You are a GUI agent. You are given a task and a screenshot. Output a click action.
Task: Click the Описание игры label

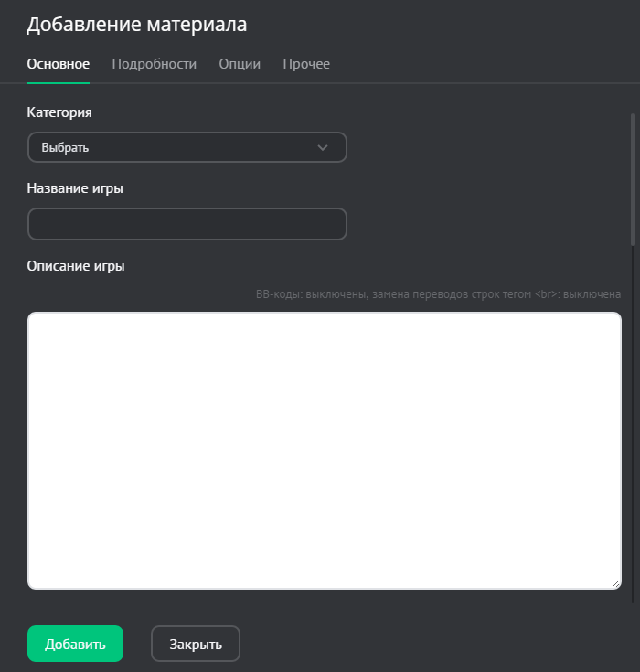point(76,266)
